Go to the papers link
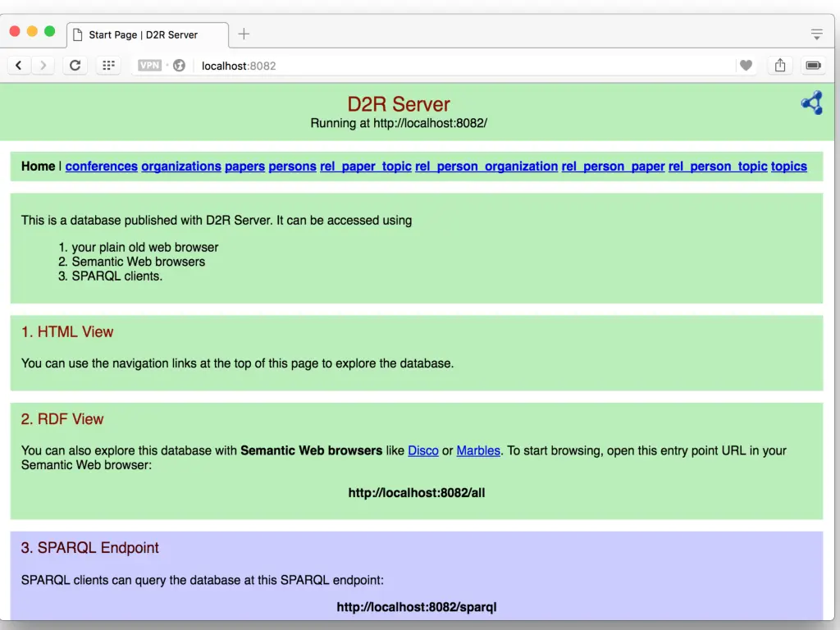 point(244,166)
